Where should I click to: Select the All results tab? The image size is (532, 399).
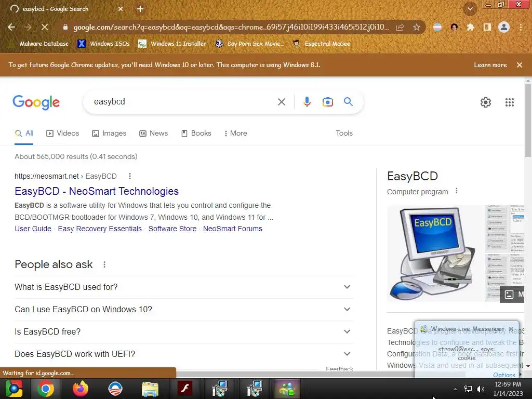point(24,134)
